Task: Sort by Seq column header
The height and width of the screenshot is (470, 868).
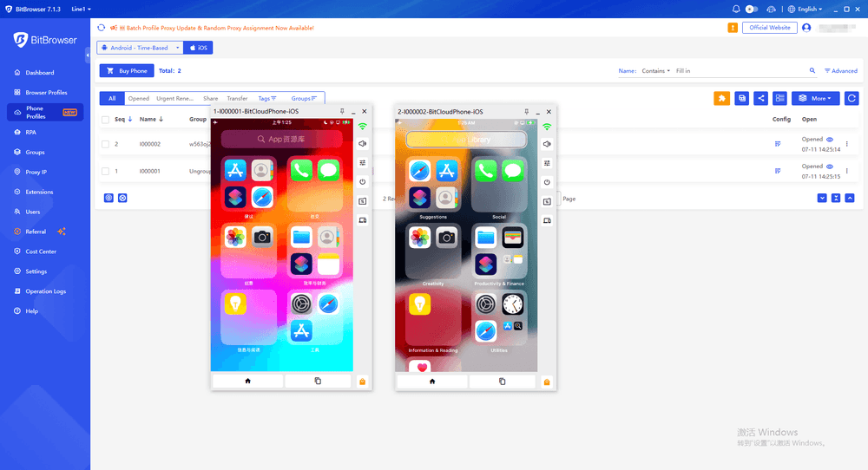Action: [x=123, y=120]
